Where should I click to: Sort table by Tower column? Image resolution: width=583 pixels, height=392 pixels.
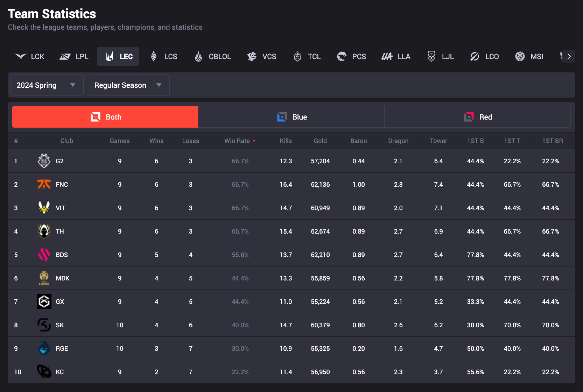click(x=438, y=141)
